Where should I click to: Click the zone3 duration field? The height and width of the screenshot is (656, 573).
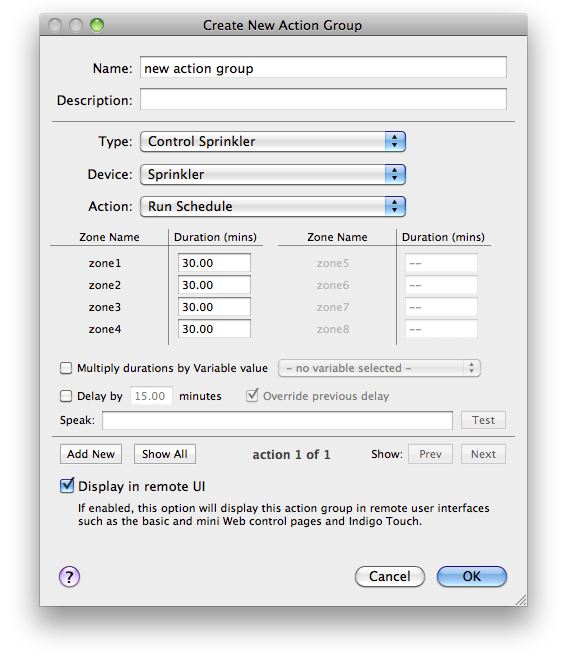click(214, 307)
